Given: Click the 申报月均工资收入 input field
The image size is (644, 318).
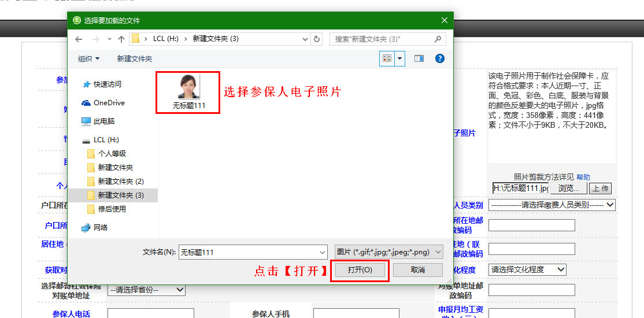Looking at the screenshot, I should click(x=531, y=313).
